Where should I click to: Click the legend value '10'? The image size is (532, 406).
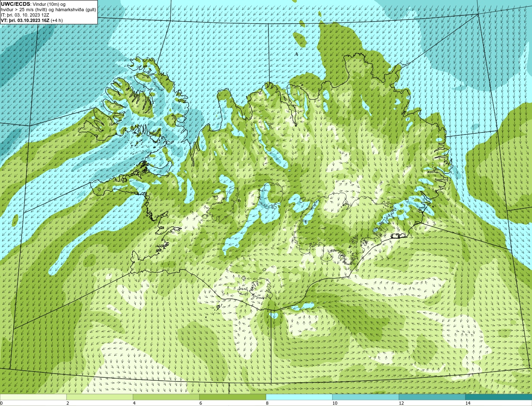(335, 403)
